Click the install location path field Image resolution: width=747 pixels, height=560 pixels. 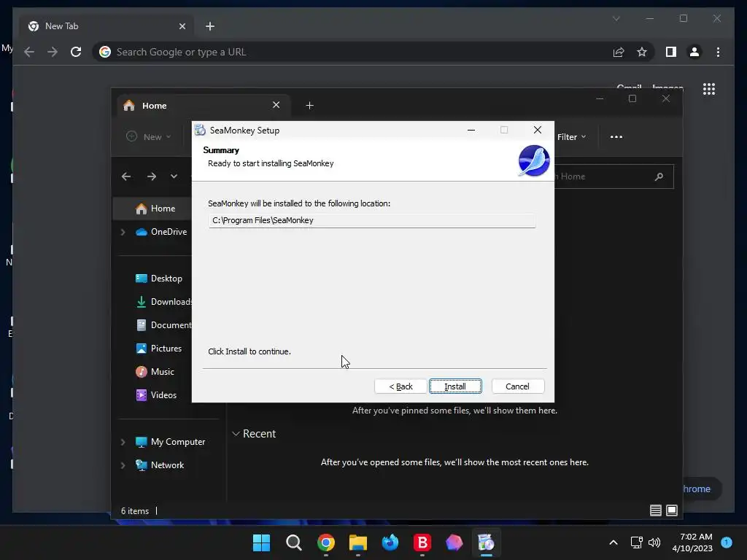(372, 220)
